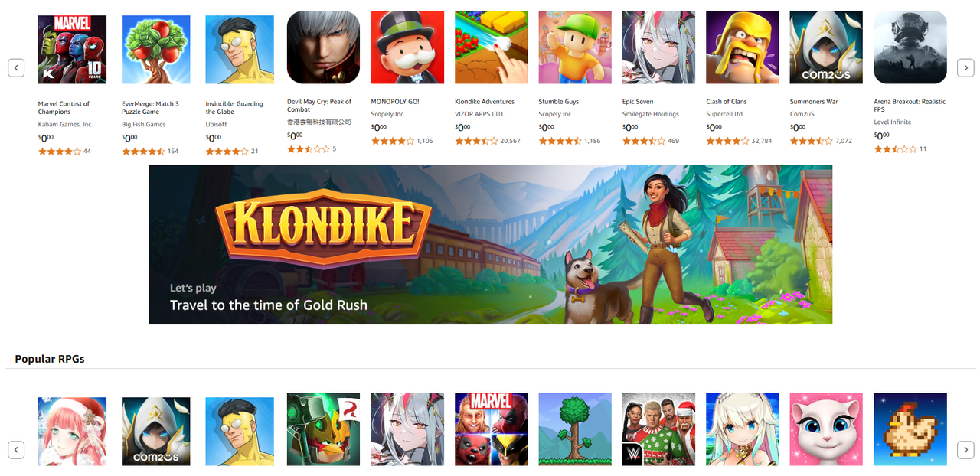
Task: Advance Popular RPGs carousel with right arrow
Action: tap(966, 450)
